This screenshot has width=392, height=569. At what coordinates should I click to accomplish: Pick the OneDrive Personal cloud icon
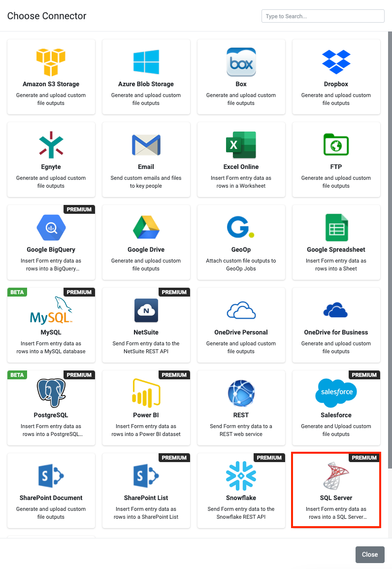[241, 310]
